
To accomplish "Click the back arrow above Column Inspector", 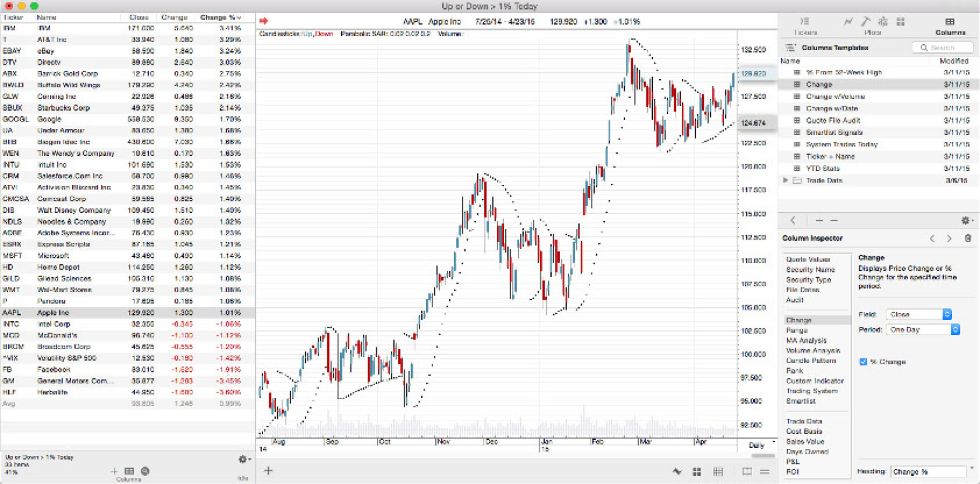I will [793, 221].
